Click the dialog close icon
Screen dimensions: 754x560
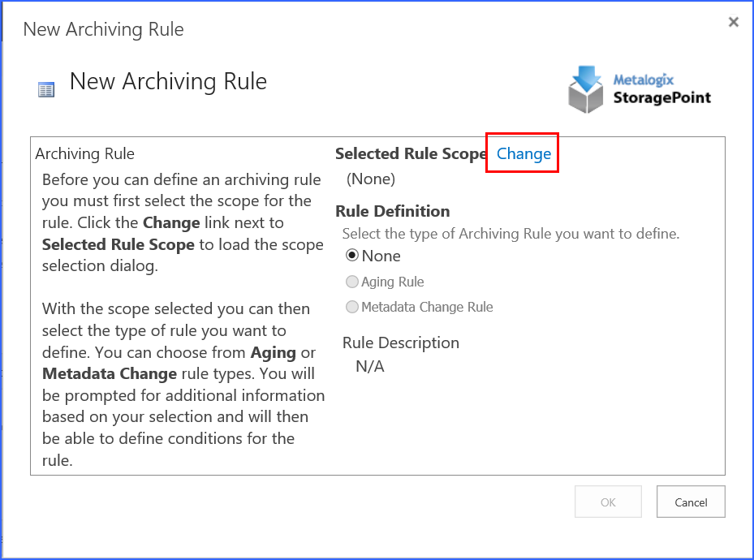[733, 22]
